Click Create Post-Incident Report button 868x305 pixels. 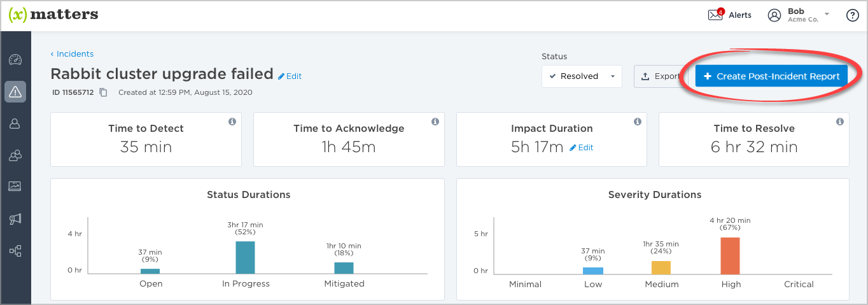click(x=771, y=76)
